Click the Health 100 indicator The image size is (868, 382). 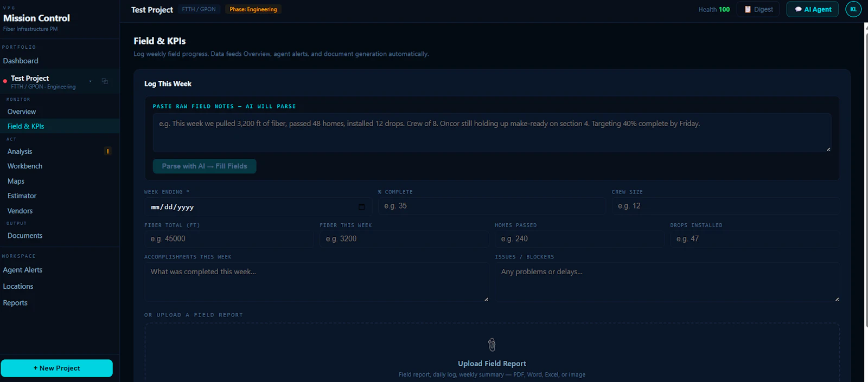(713, 9)
